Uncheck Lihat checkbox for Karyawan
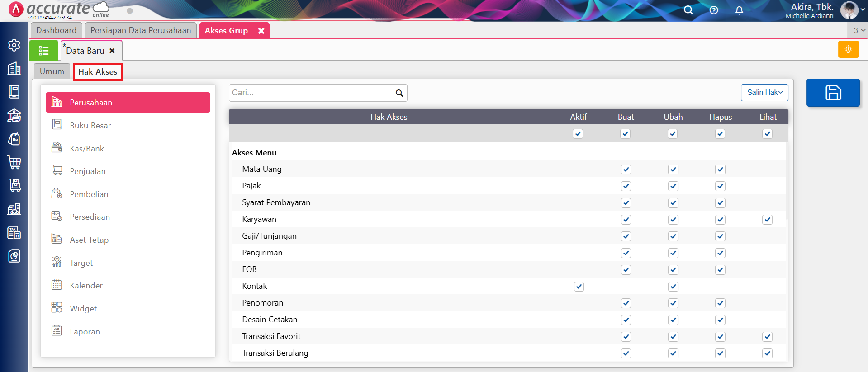Screen dimensions: 868x372 coord(767,220)
